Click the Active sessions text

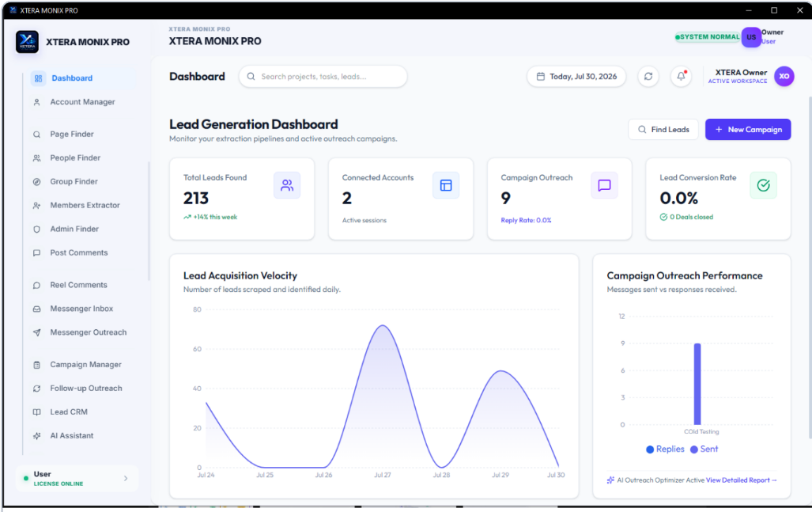tap(364, 220)
